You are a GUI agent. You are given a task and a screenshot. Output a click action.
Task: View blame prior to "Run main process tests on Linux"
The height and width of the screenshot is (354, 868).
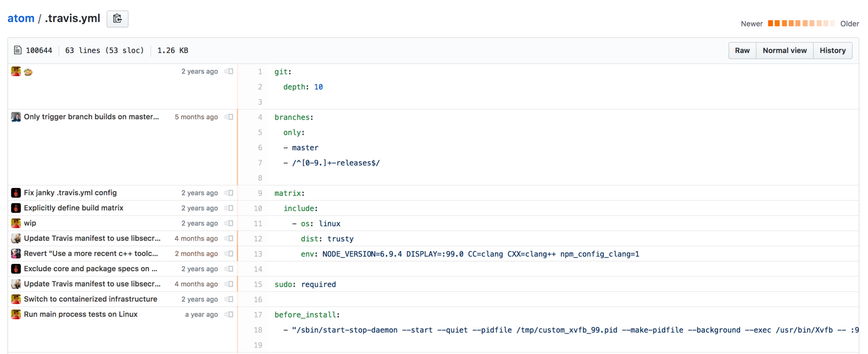click(x=228, y=314)
